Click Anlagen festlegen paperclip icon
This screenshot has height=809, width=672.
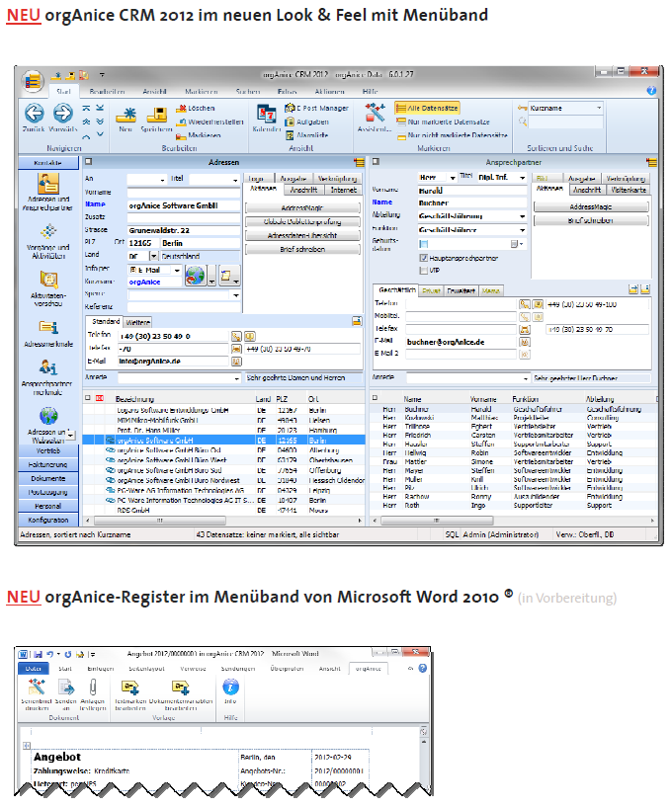[93, 688]
